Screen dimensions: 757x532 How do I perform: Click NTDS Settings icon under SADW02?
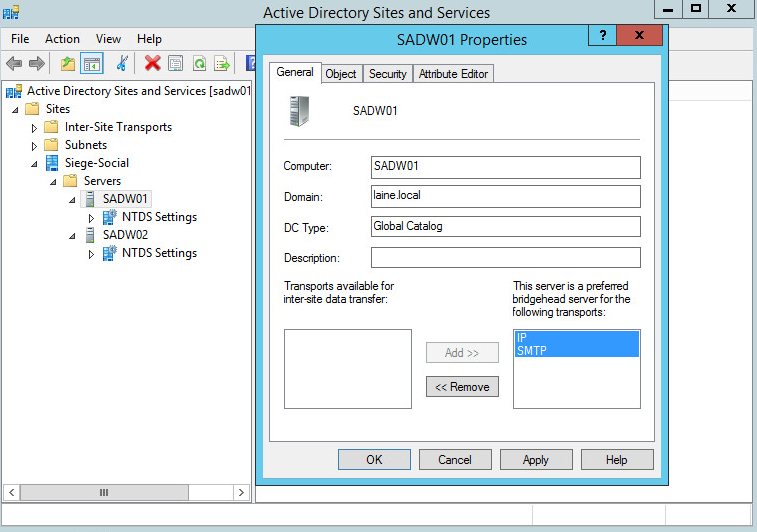coord(110,253)
